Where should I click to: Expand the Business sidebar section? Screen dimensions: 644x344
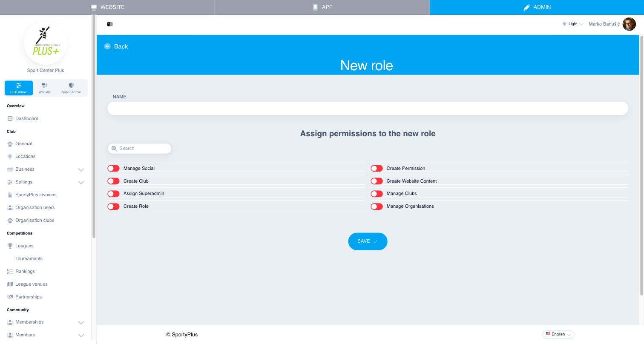[81, 169]
